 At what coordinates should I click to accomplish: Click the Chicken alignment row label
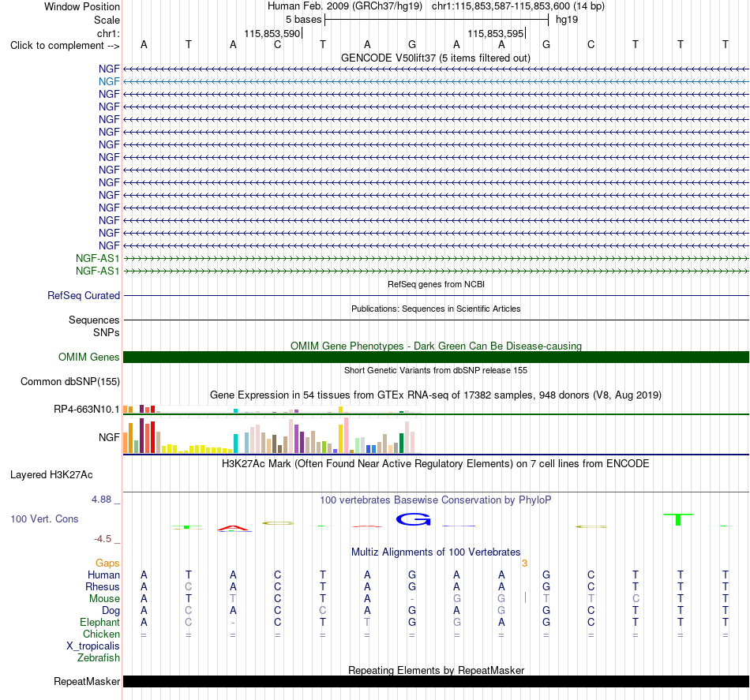coord(101,634)
